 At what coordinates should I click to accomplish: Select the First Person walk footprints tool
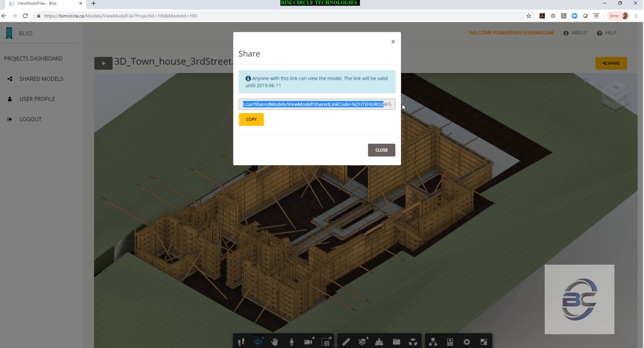coord(241,342)
